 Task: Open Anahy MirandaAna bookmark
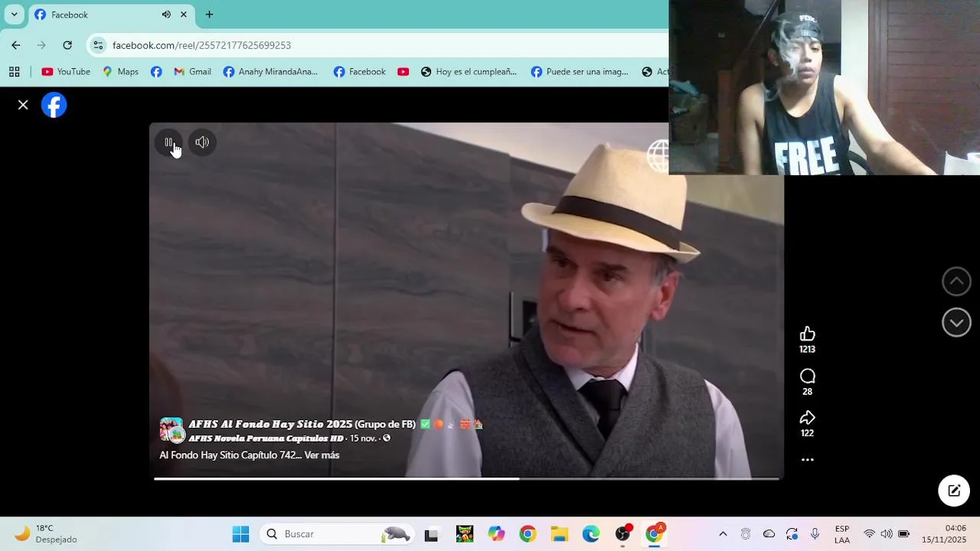tap(270, 72)
